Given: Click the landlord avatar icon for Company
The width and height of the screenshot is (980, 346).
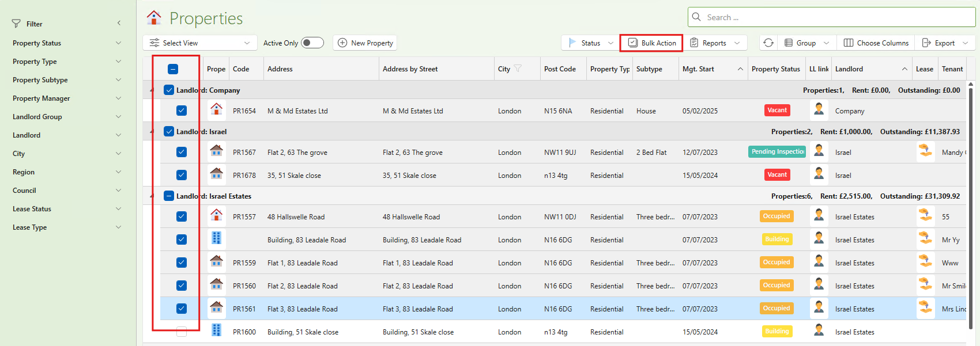Looking at the screenshot, I should (819, 109).
